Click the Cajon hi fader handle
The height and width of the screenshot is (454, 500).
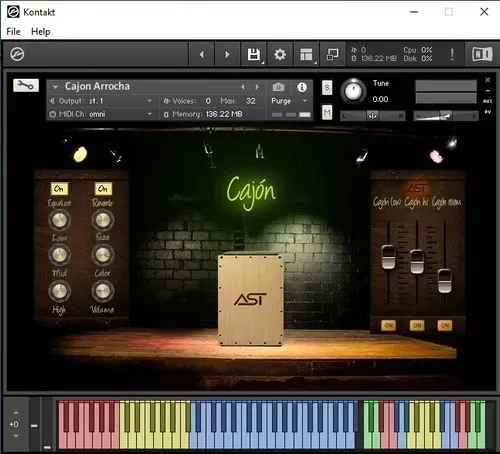(417, 262)
